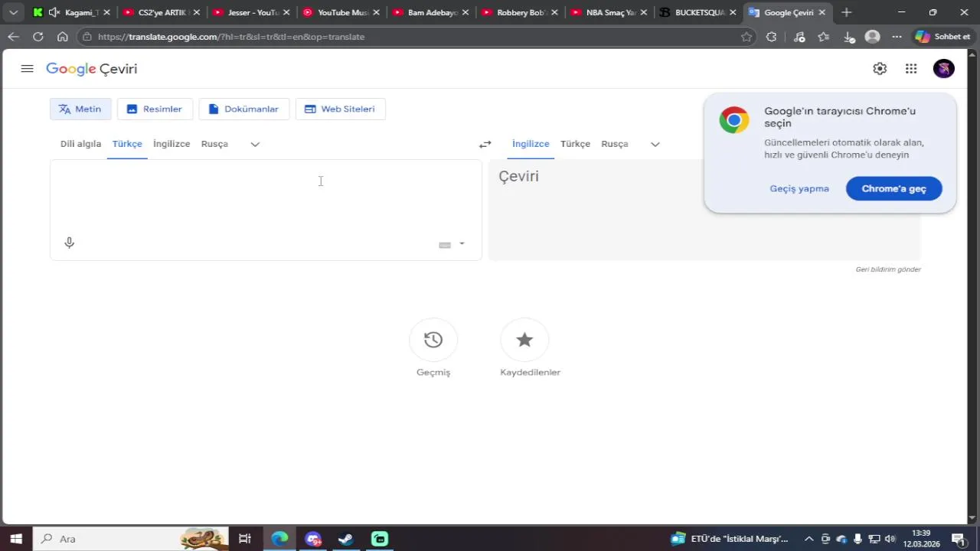Swap source and target languages
The height and width of the screenshot is (551, 980).
[485, 144]
